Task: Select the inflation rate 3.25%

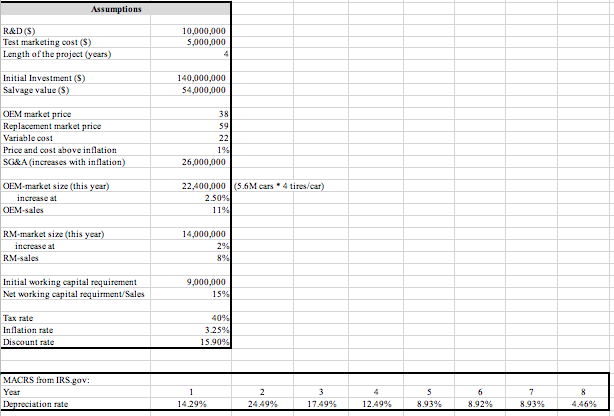Action: (191, 330)
